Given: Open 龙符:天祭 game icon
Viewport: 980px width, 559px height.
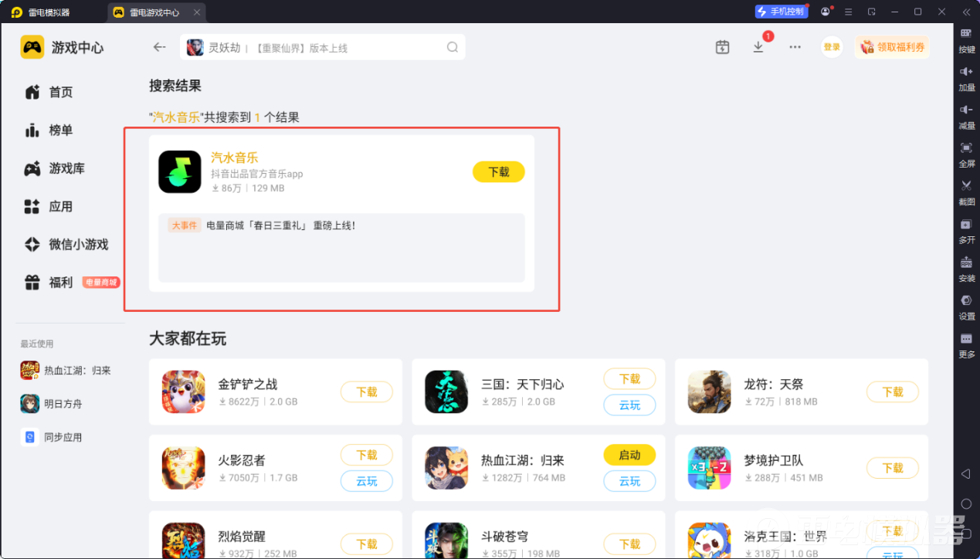Looking at the screenshot, I should 709,392.
